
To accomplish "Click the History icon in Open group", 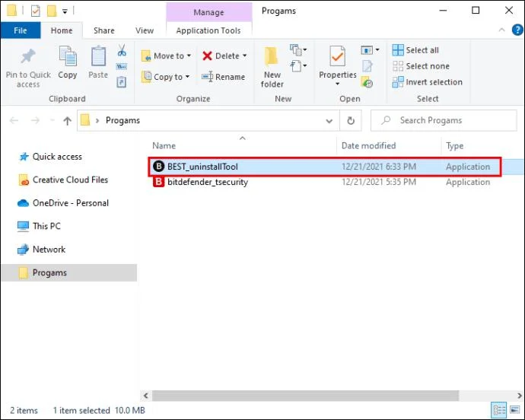I will coord(367,82).
